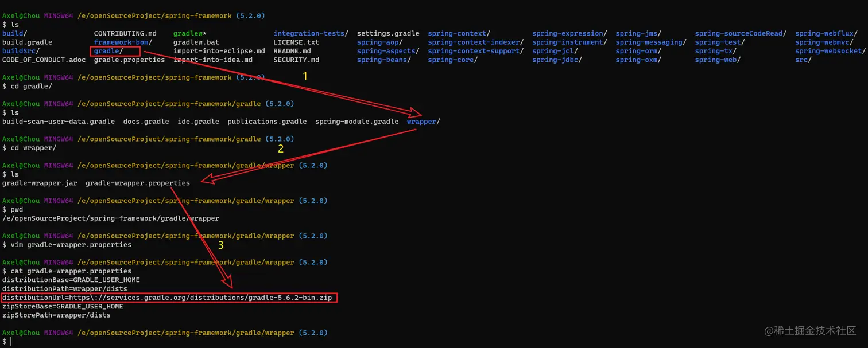Select import-into-eclipse.md in the listing

219,51
